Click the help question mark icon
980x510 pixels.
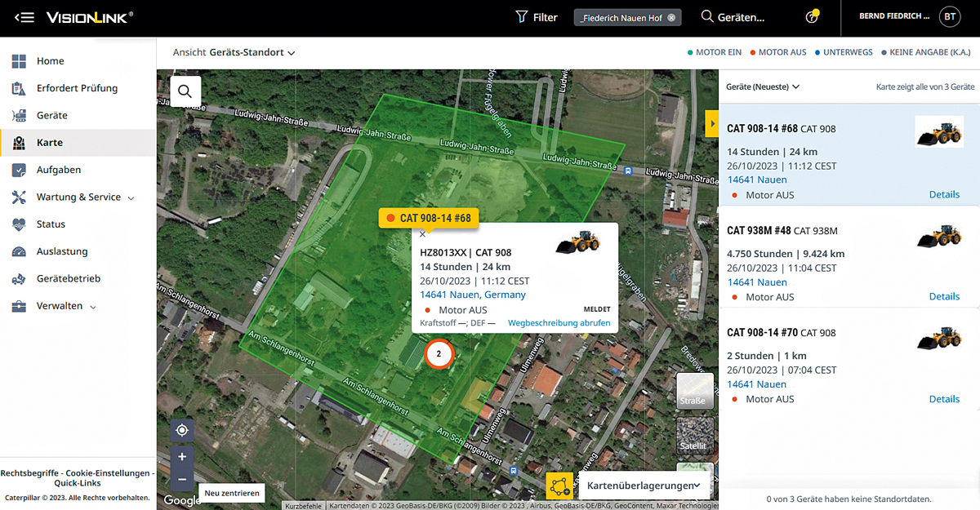811,17
